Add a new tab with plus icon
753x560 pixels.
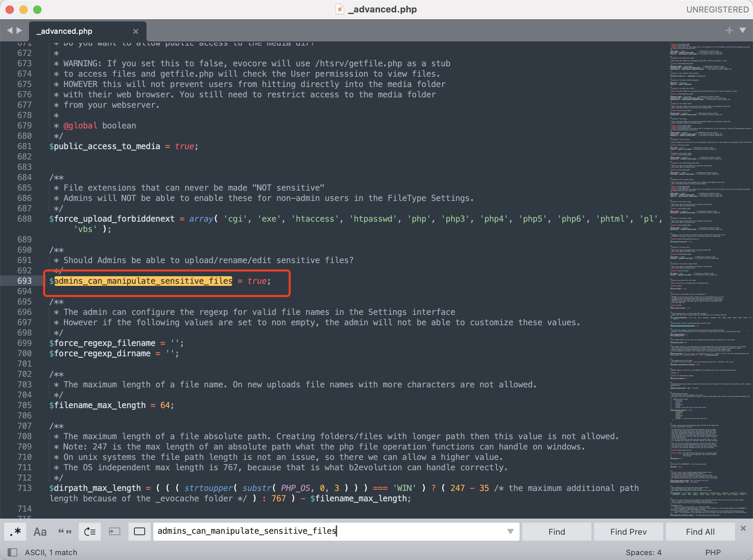[729, 30]
